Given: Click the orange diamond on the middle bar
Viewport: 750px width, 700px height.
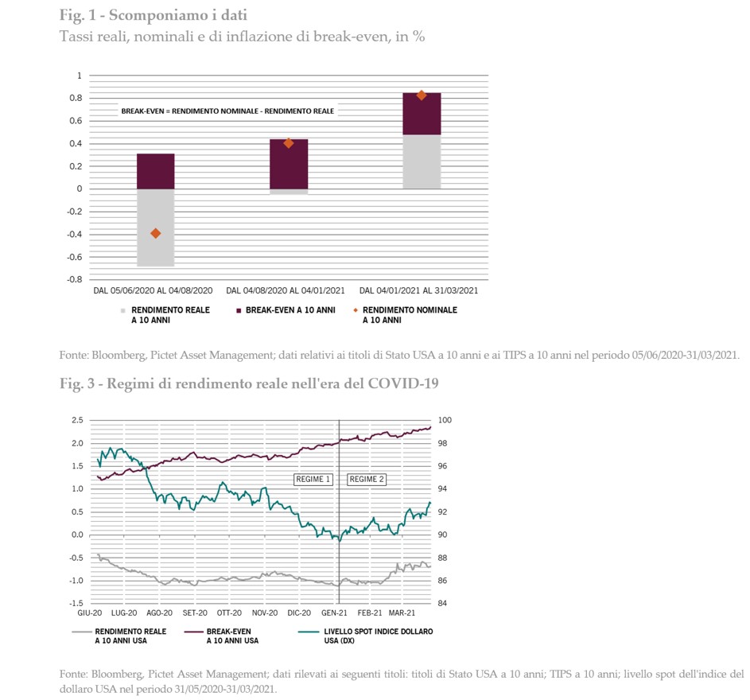Looking at the screenshot, I should click(289, 143).
